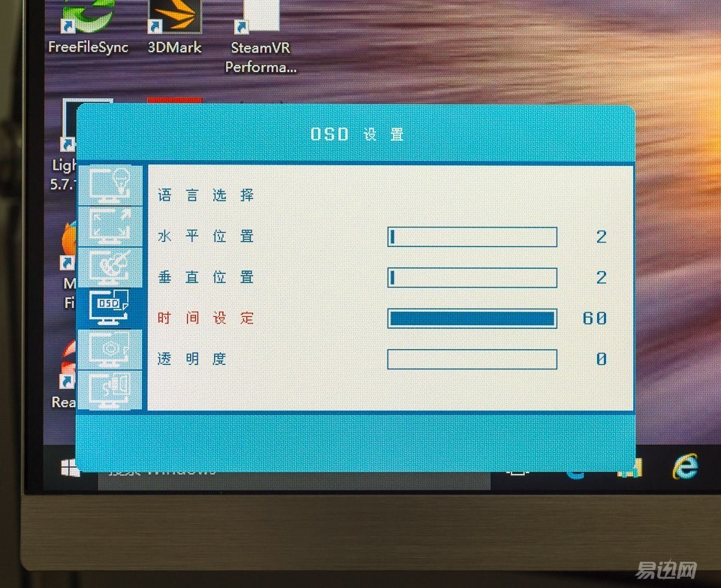The width and height of the screenshot is (721, 588).
Task: Launch Internet Explorer from taskbar
Action: pos(685,466)
